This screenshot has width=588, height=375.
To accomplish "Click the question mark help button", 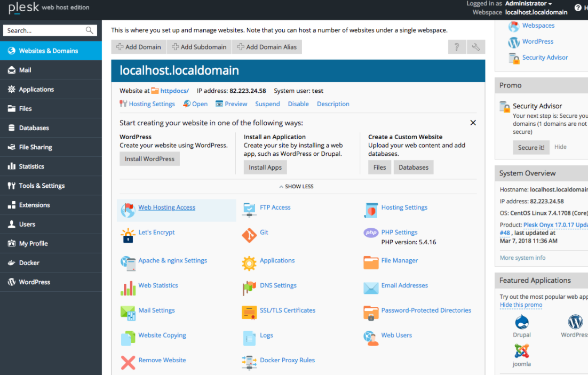I will (457, 47).
